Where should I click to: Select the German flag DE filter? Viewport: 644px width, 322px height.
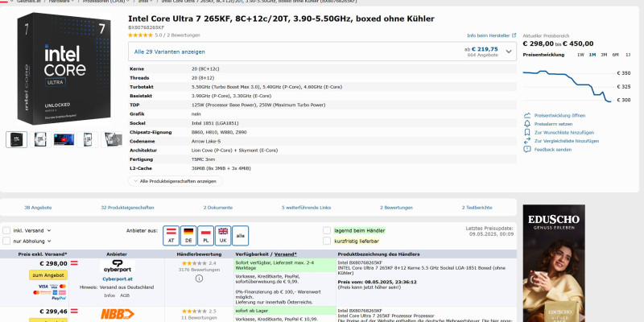pyautogui.click(x=188, y=236)
